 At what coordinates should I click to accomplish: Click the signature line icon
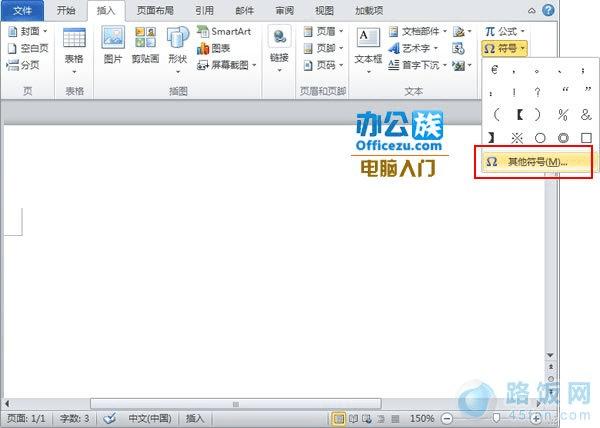(x=458, y=31)
